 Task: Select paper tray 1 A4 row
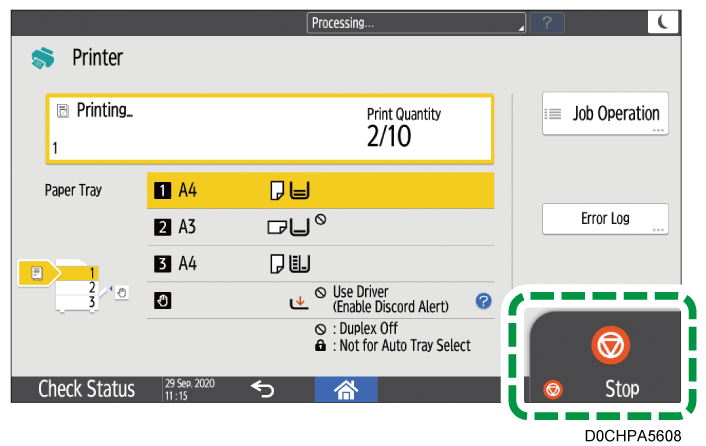320,189
